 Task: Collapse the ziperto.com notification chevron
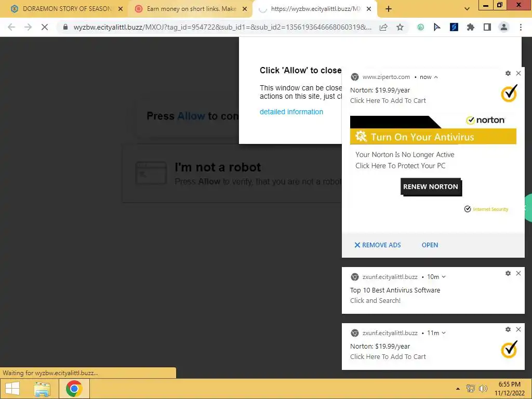click(436, 77)
